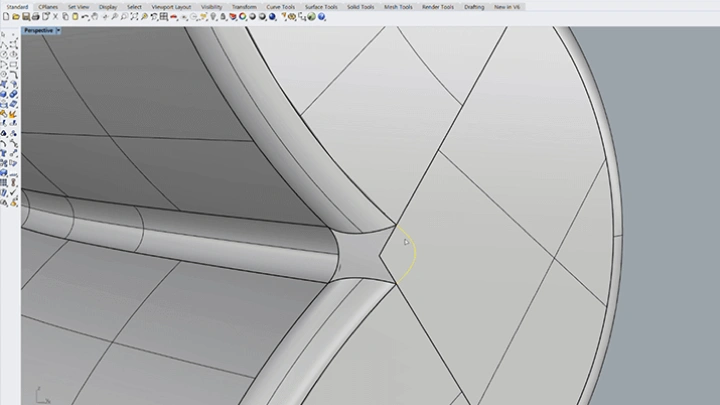Image resolution: width=720 pixels, height=405 pixels.
Task: Switch to the Transform tab
Action: coord(244,7)
